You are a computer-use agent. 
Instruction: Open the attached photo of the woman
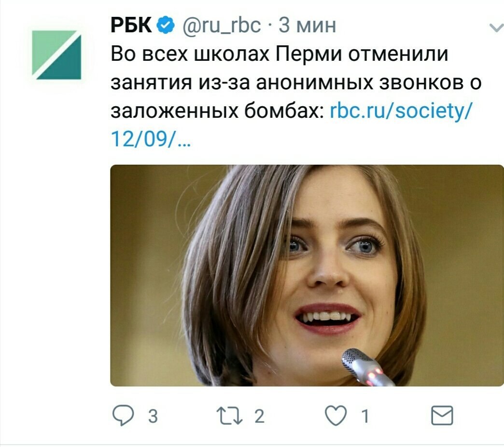pos(307,276)
